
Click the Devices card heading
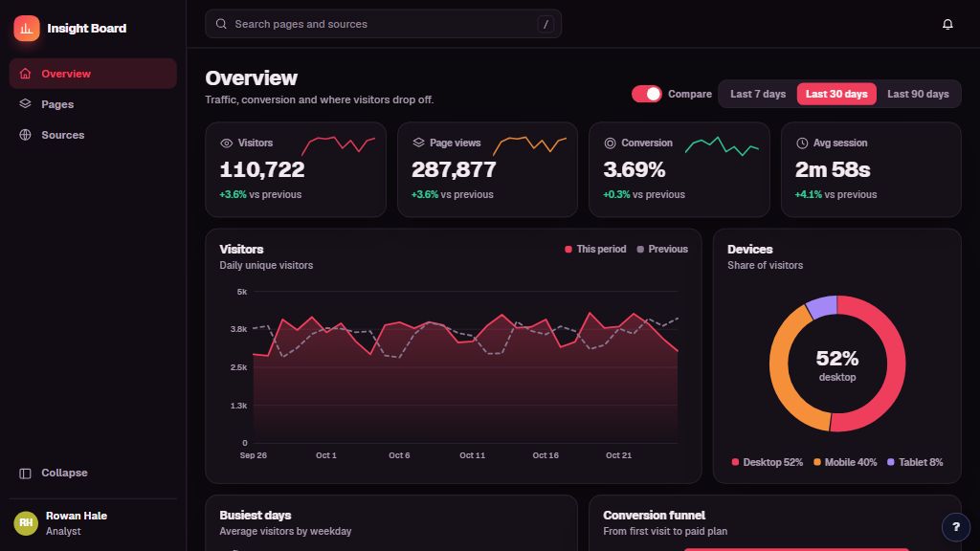(750, 250)
